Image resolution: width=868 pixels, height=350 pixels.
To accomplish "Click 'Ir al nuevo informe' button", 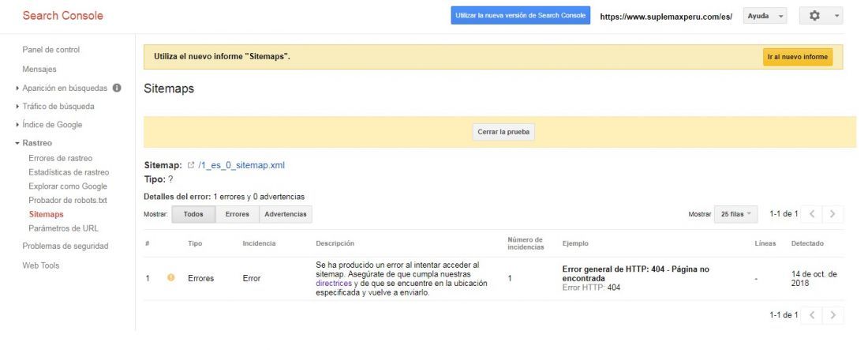I will (x=798, y=57).
